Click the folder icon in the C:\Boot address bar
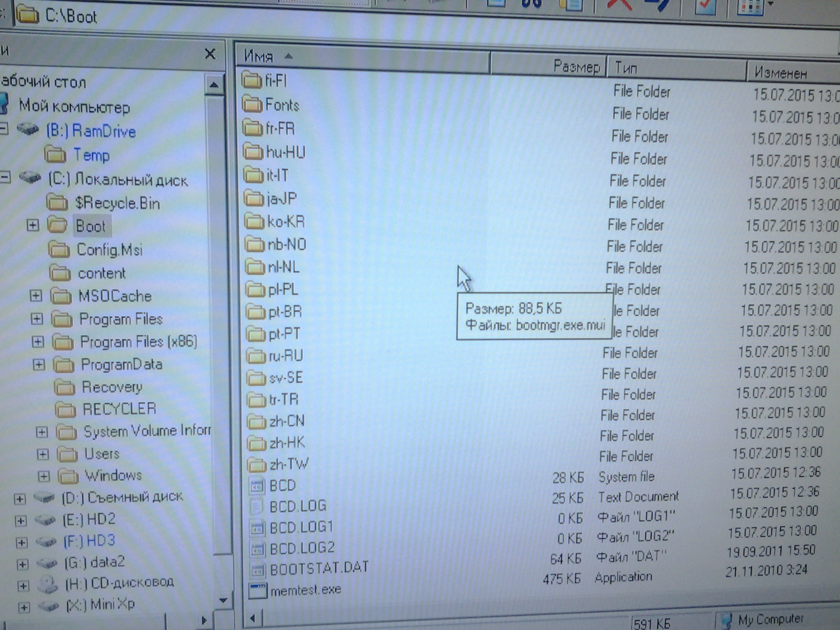The image size is (840, 630). (27, 14)
